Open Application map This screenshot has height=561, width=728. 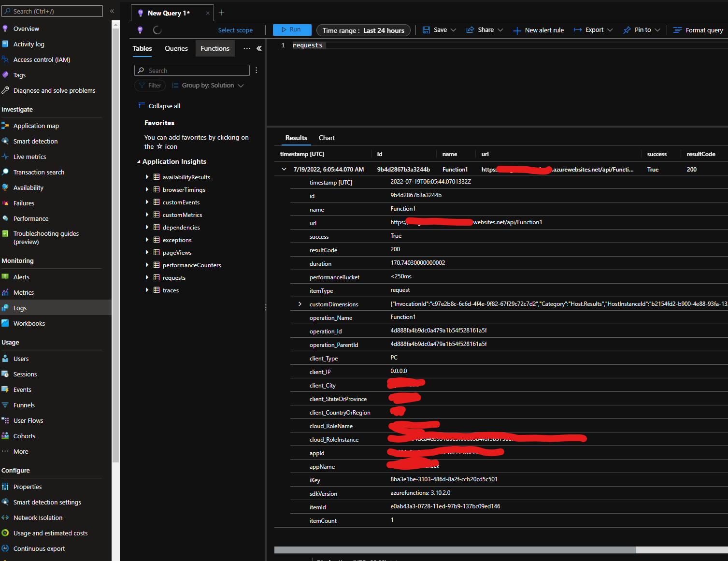(x=36, y=126)
